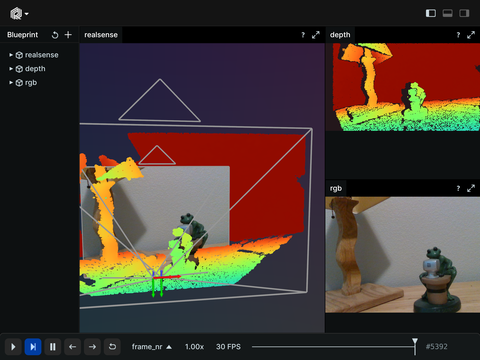Click the timeline scrubber handle

click(415, 346)
